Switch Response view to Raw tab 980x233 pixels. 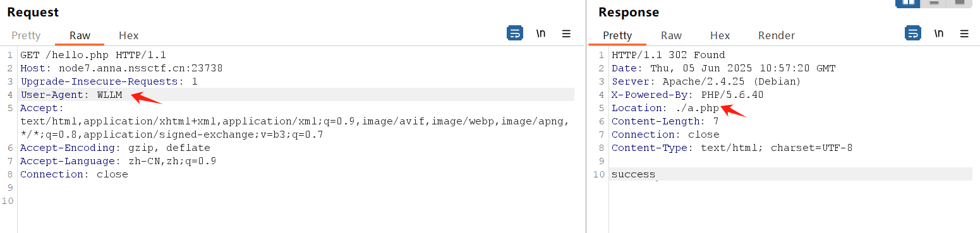click(671, 35)
